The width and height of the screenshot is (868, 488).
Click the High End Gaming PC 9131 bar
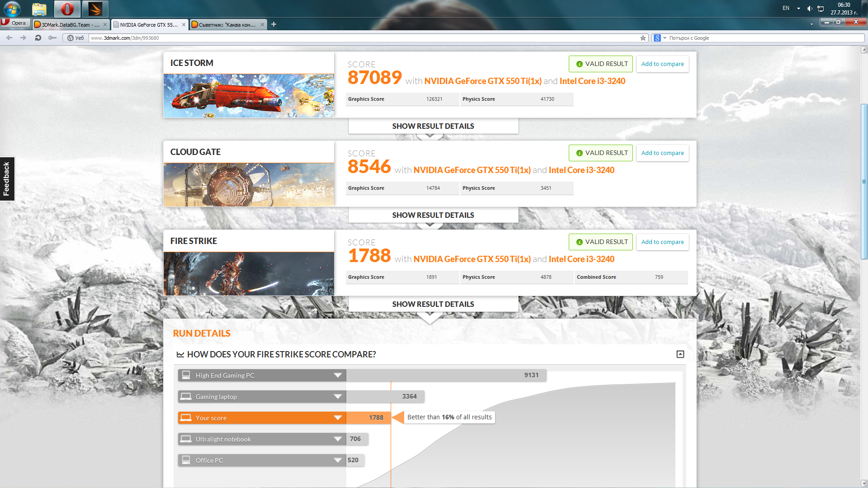coord(446,375)
